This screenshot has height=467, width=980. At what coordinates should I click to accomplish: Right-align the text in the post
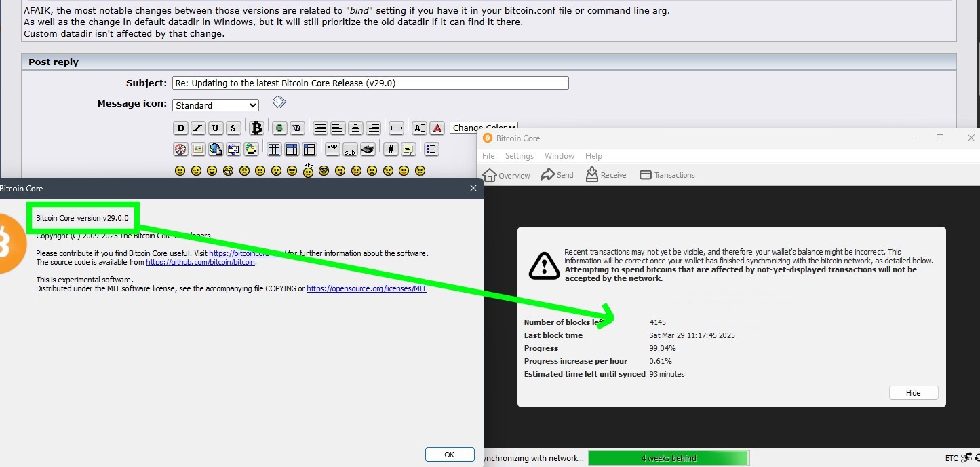point(373,128)
